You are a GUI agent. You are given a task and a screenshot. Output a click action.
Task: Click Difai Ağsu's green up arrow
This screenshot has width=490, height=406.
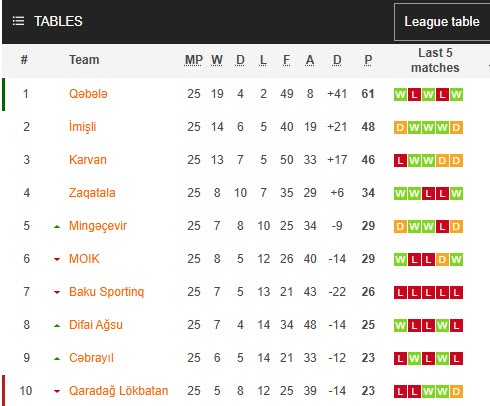click(x=57, y=326)
